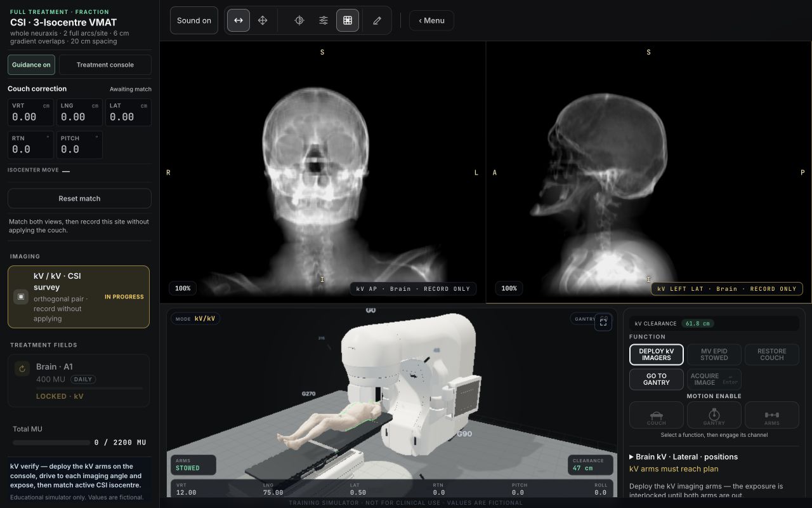Click the MODE kV/kV badge
Image resolution: width=812 pixels, height=508 pixels.
pyautogui.click(x=195, y=319)
